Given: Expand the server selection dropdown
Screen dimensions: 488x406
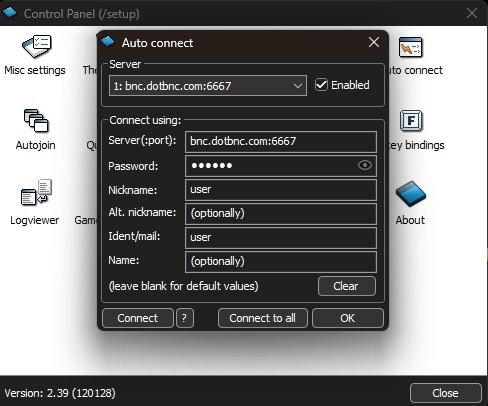Looking at the screenshot, I should pyautogui.click(x=208, y=86).
